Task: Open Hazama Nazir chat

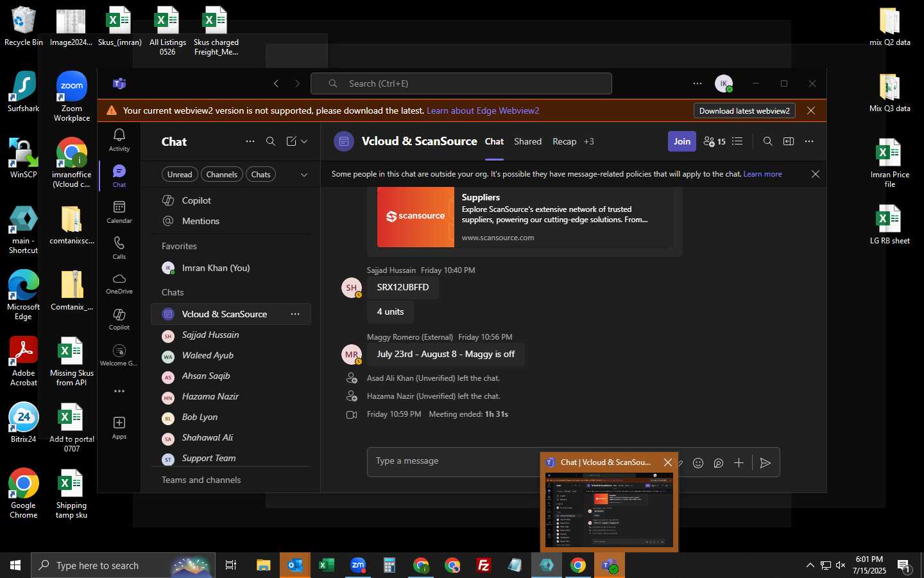Action: (x=231, y=396)
